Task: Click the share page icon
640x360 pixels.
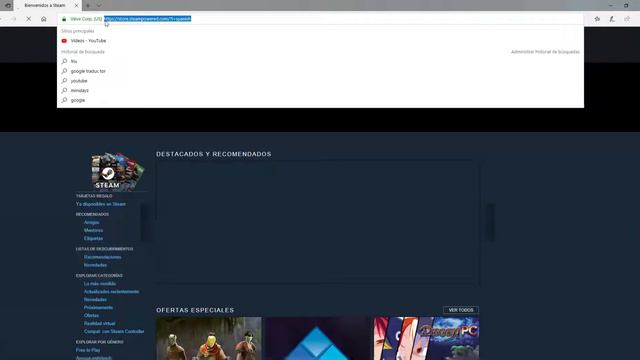Action: click(x=627, y=19)
